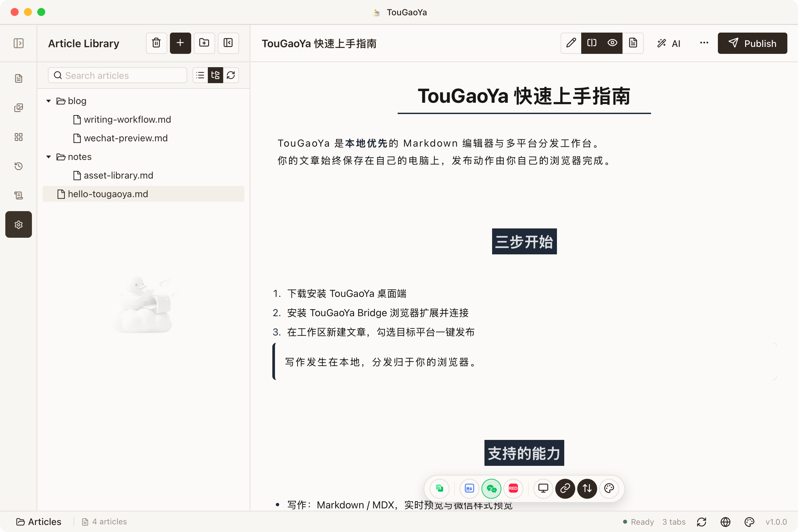Click the preview main title heading
This screenshot has height=532, width=798.
(524, 96)
